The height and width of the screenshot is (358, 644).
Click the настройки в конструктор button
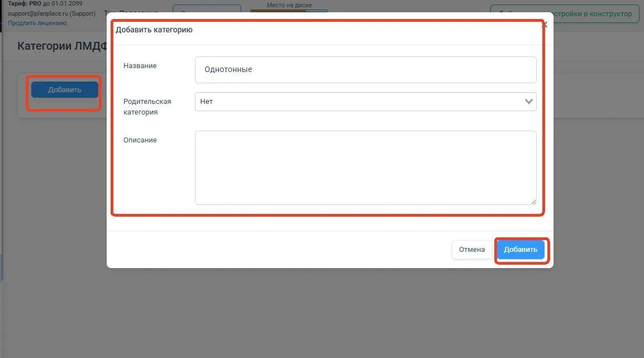tap(565, 13)
